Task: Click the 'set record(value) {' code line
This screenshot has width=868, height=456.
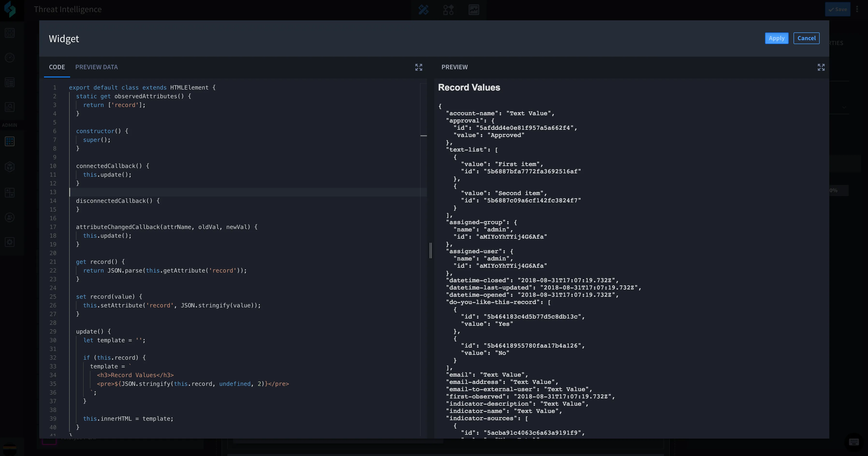Action: coord(109,296)
